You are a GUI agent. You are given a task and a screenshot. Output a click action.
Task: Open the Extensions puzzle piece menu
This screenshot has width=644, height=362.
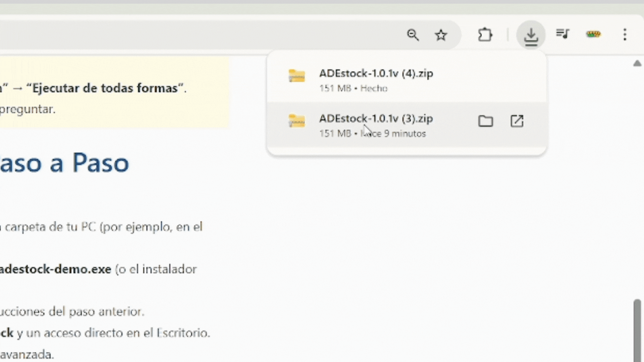coord(485,35)
